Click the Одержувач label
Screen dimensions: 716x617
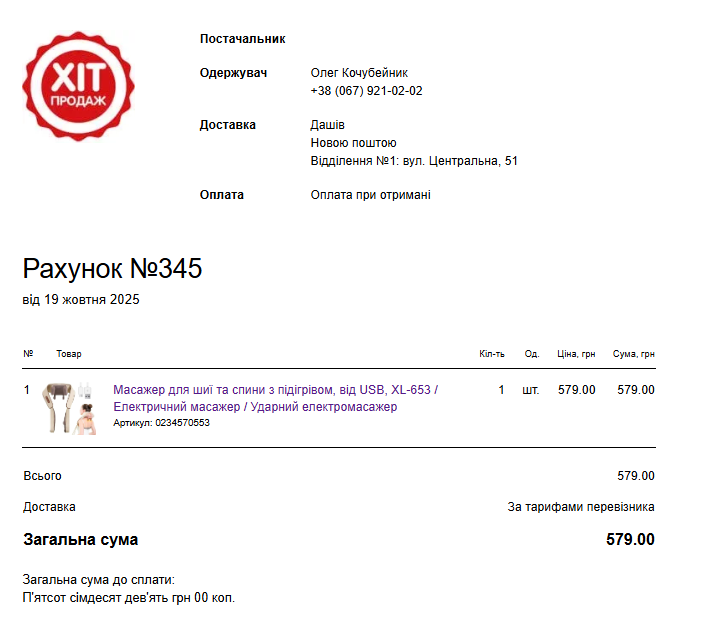pos(233,73)
